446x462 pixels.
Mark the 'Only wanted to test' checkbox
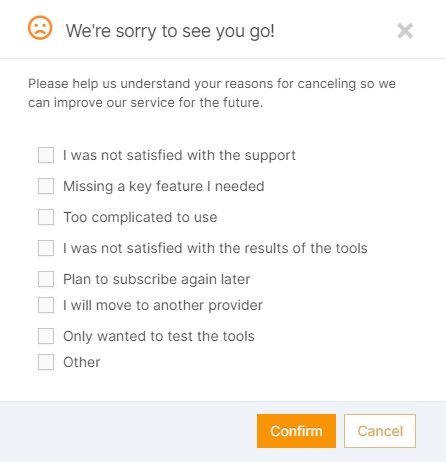[x=46, y=336]
